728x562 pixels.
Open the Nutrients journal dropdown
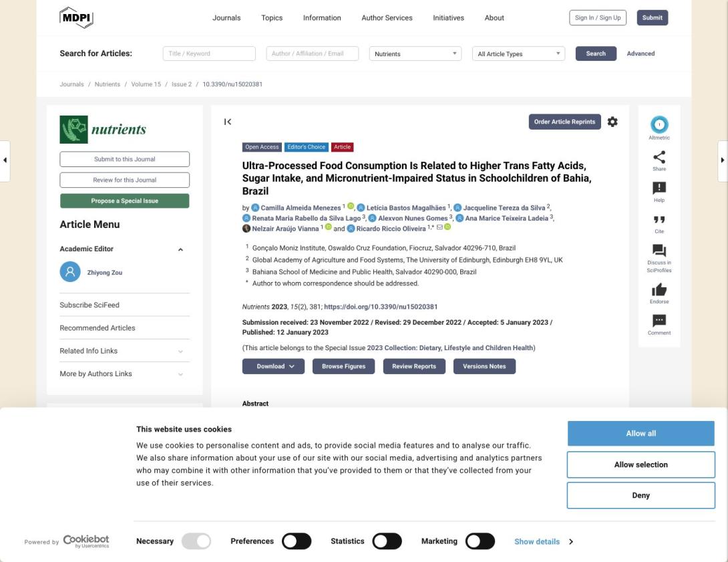(x=415, y=53)
